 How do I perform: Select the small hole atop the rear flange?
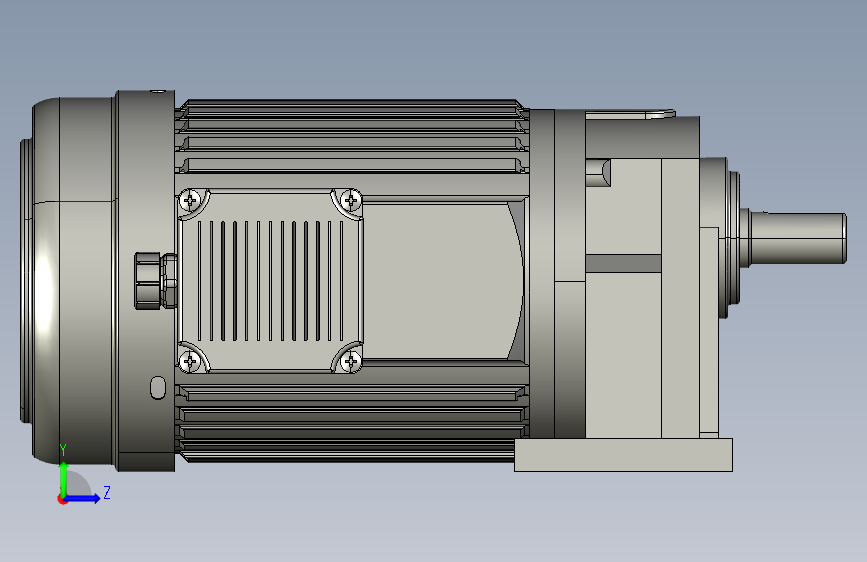pyautogui.click(x=157, y=92)
